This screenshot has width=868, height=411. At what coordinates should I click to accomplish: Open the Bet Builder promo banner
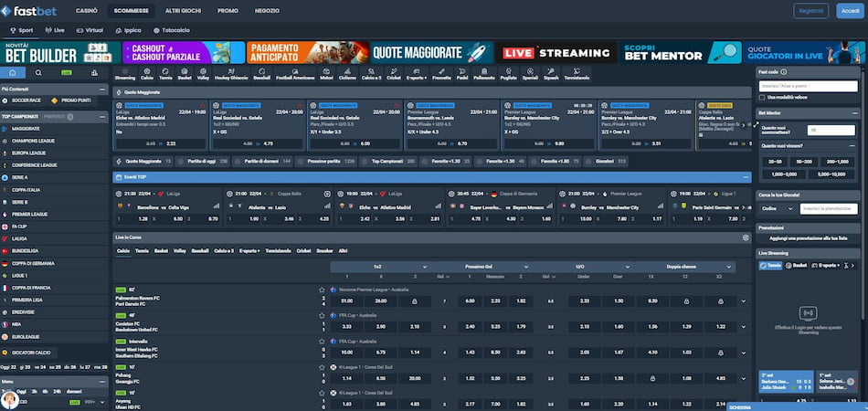(59, 53)
